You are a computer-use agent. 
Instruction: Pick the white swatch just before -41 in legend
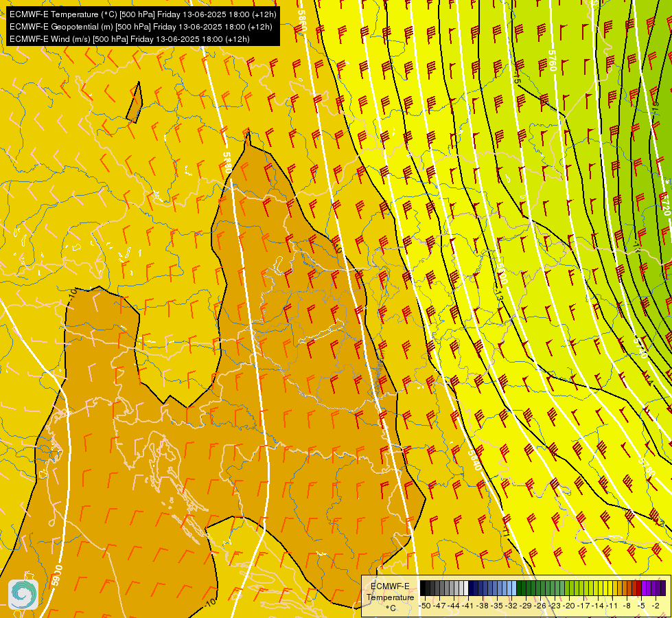(x=466, y=588)
